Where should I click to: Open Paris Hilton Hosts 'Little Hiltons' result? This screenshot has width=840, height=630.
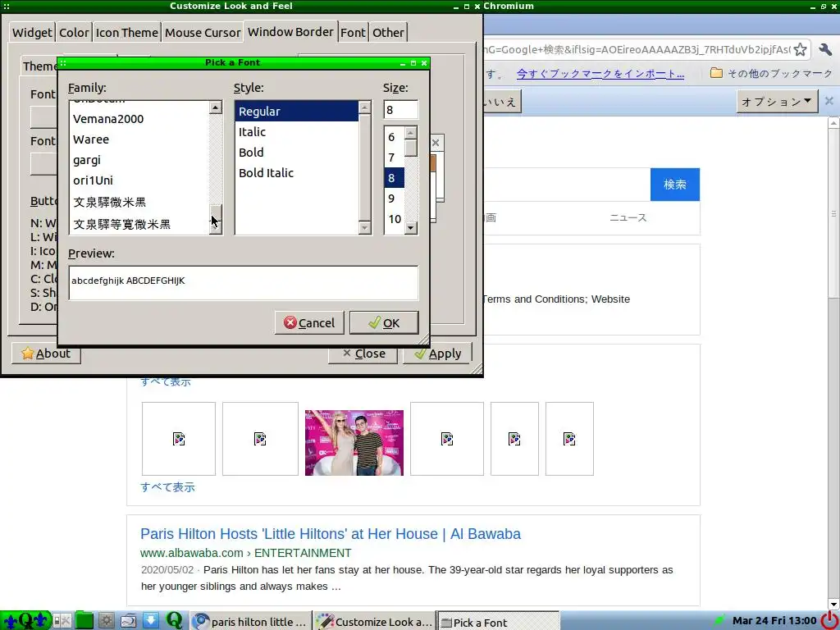(x=331, y=533)
